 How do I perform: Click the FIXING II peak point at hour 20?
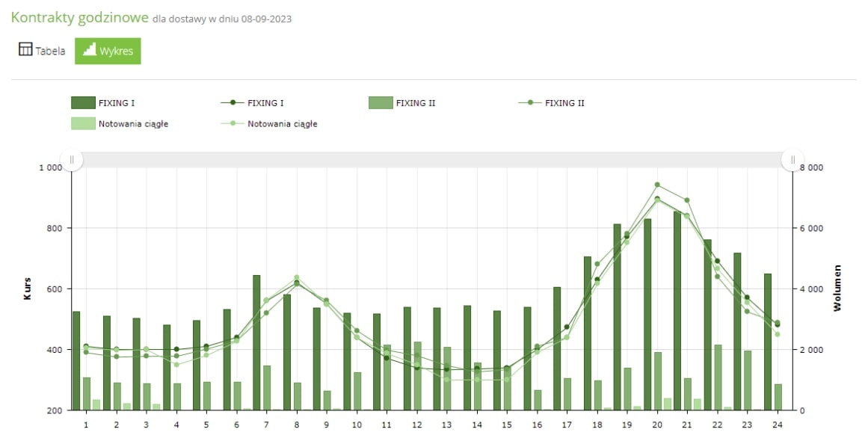(657, 185)
